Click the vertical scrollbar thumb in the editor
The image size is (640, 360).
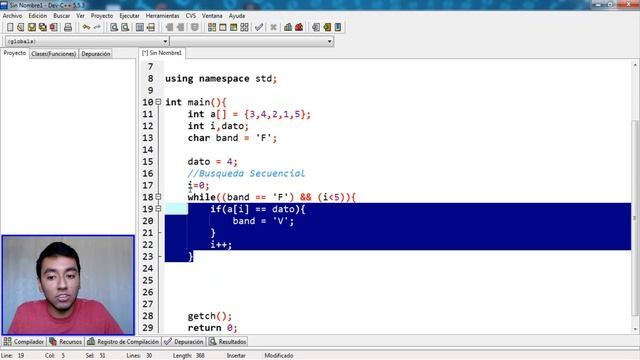[635, 218]
